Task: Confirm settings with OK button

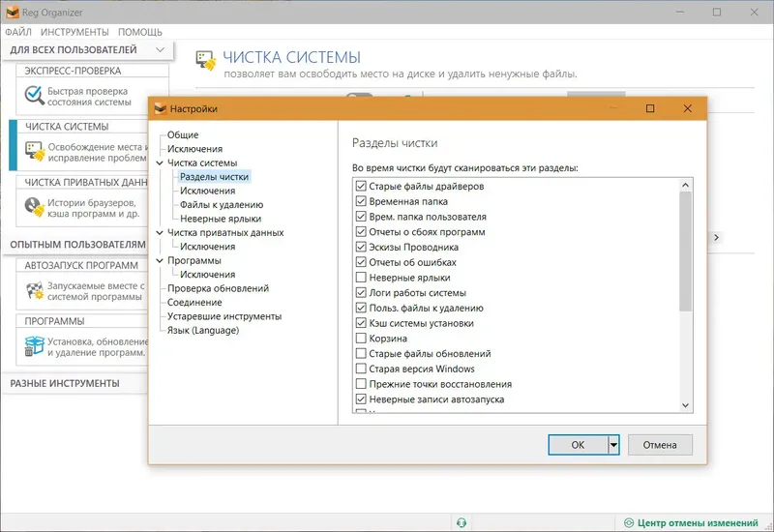Action: point(578,445)
